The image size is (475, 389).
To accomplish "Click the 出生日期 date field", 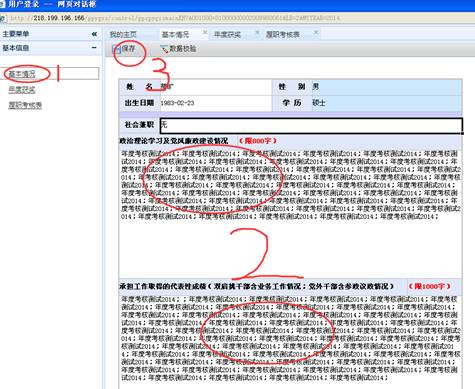I will (215, 103).
